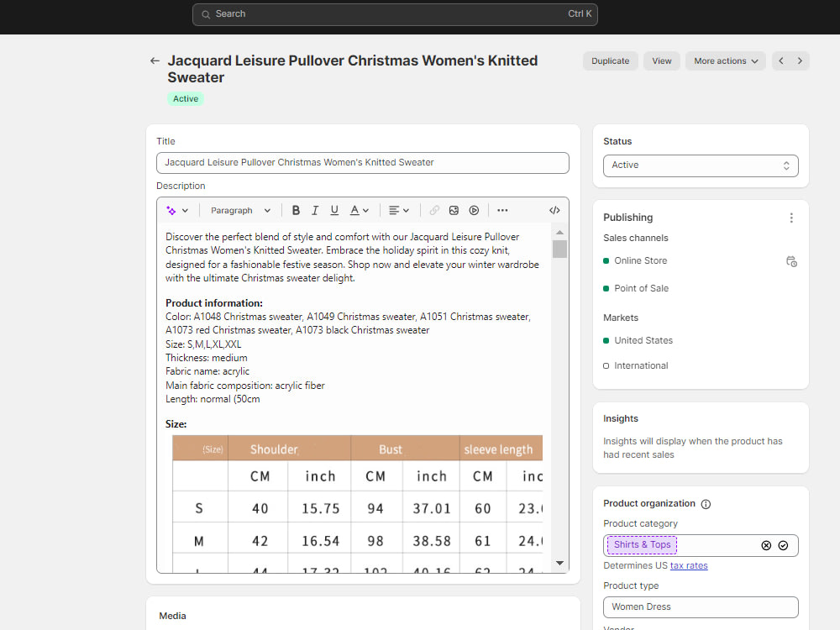Open the text color picker
The width and height of the screenshot is (840, 630).
pyautogui.click(x=359, y=211)
